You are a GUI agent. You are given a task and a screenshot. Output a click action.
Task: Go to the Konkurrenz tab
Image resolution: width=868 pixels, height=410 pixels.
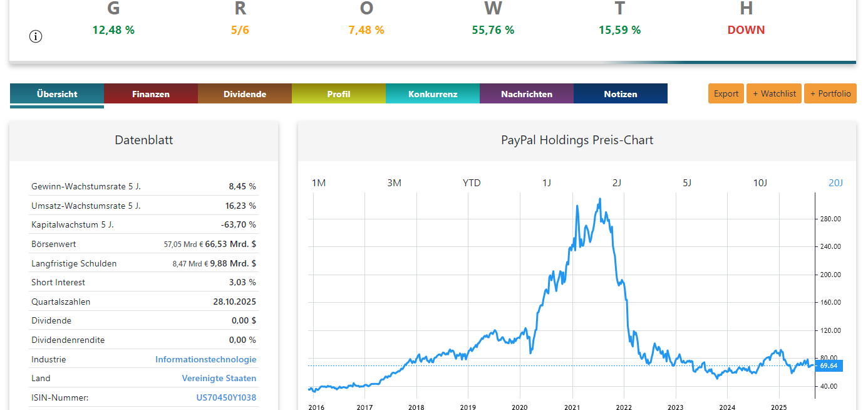pos(433,94)
